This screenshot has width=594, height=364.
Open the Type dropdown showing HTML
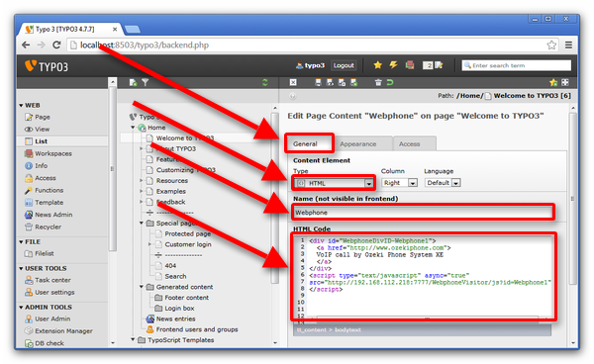click(334, 183)
